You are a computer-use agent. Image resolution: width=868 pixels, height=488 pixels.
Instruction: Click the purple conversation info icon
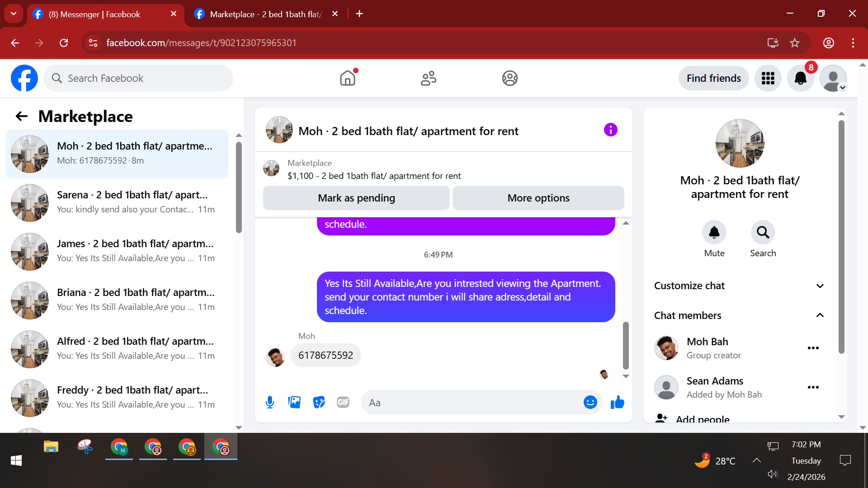point(610,130)
